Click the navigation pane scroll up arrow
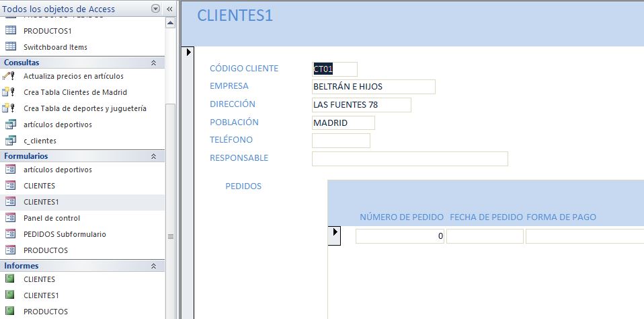Image resolution: width=644 pixels, height=319 pixels. point(171,23)
